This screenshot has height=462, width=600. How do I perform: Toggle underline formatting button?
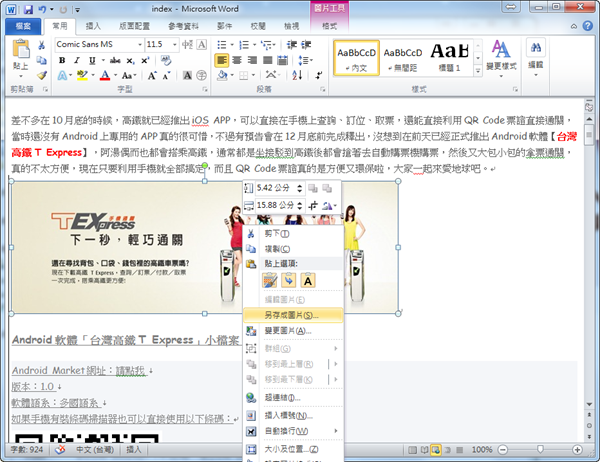point(90,60)
